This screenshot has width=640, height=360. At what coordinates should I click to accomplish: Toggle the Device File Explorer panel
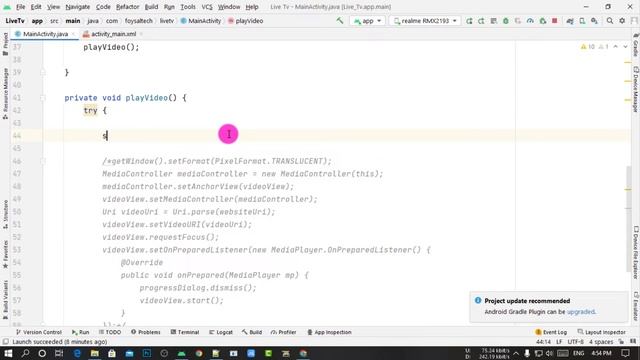pyautogui.click(x=636, y=252)
